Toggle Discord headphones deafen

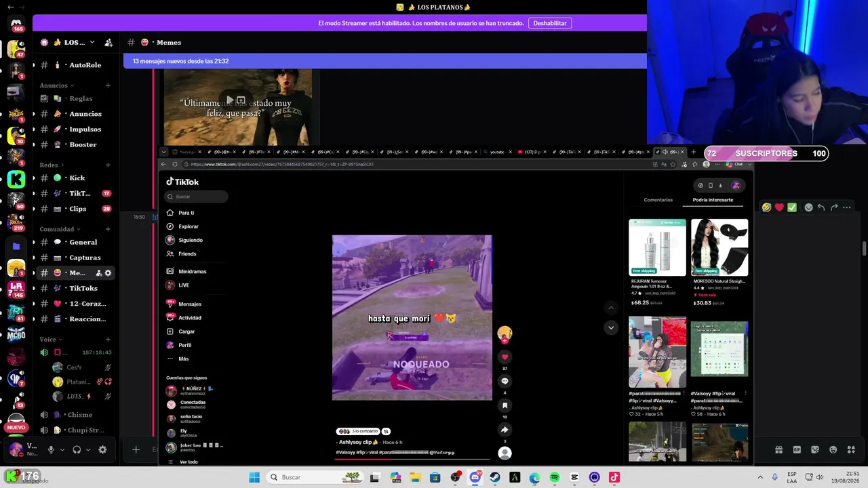[77, 449]
